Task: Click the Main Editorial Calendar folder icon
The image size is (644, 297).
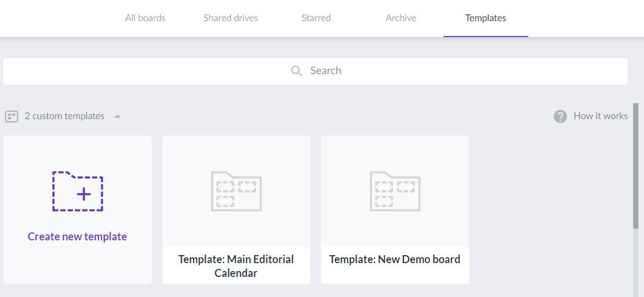Action: (x=236, y=191)
